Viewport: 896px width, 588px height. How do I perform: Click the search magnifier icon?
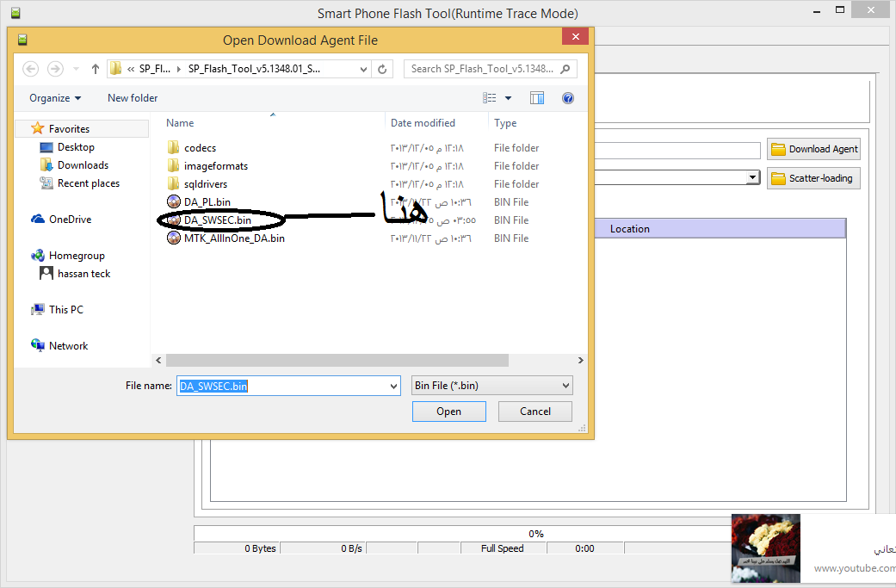565,69
